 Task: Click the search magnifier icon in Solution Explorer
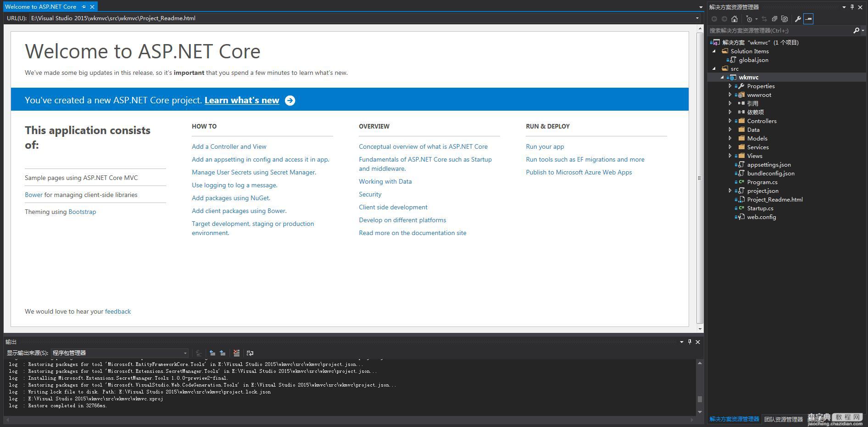pyautogui.click(x=856, y=30)
